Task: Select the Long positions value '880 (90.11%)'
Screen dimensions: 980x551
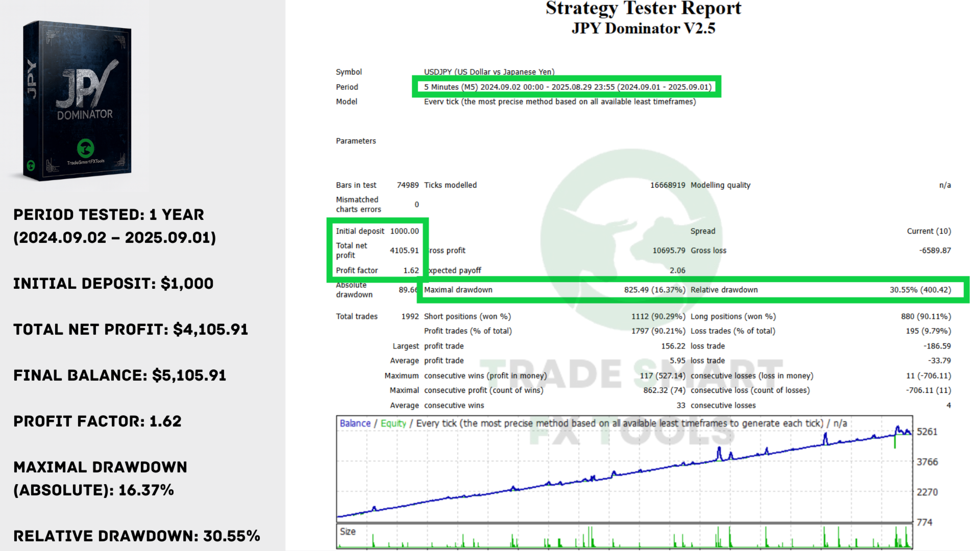Action: 926,316
